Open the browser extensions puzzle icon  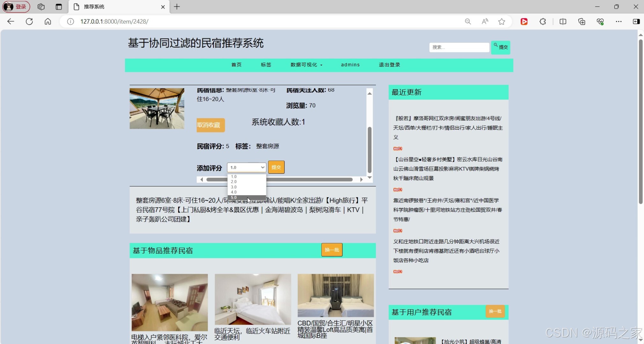pyautogui.click(x=542, y=21)
